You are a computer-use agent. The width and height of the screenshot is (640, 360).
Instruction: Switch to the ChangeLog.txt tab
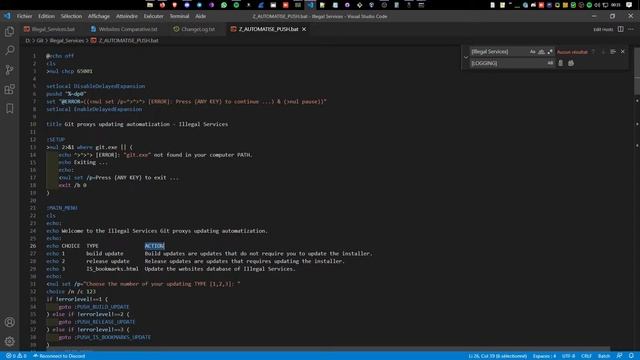[x=194, y=29]
